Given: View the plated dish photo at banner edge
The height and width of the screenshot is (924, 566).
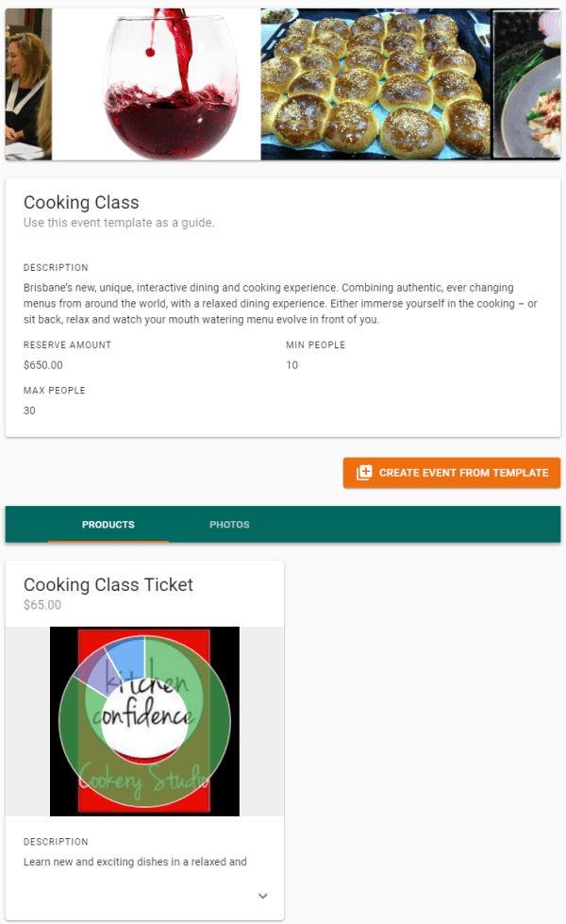Looking at the screenshot, I should point(527,84).
